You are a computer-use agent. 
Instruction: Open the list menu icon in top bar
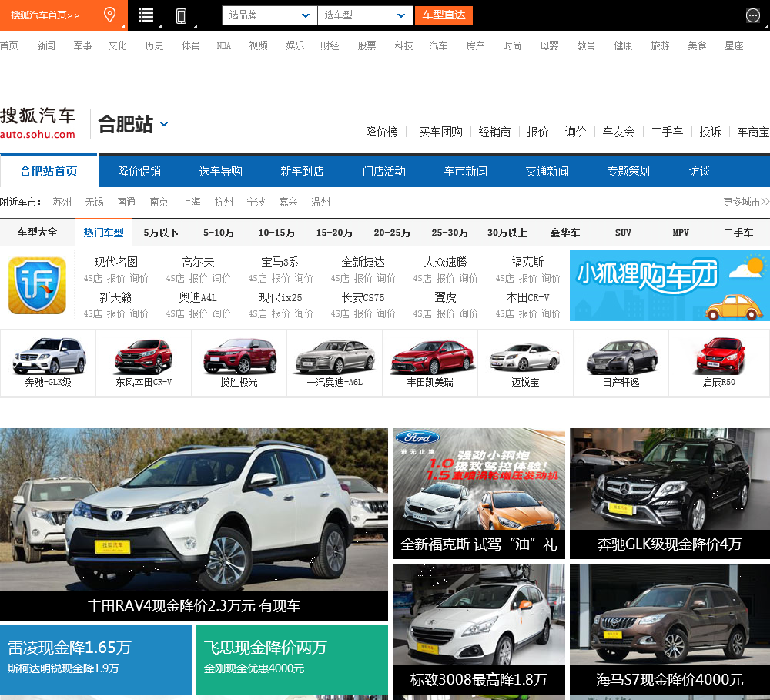146,15
